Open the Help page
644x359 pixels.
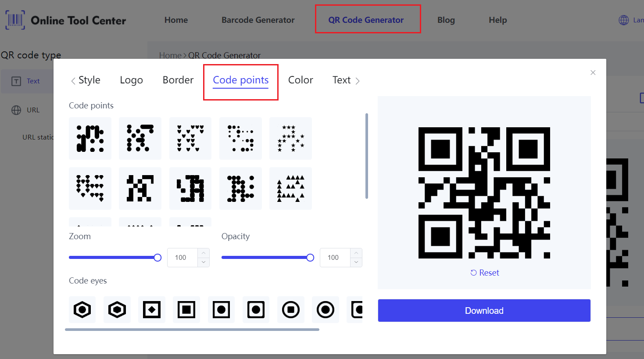(498, 20)
